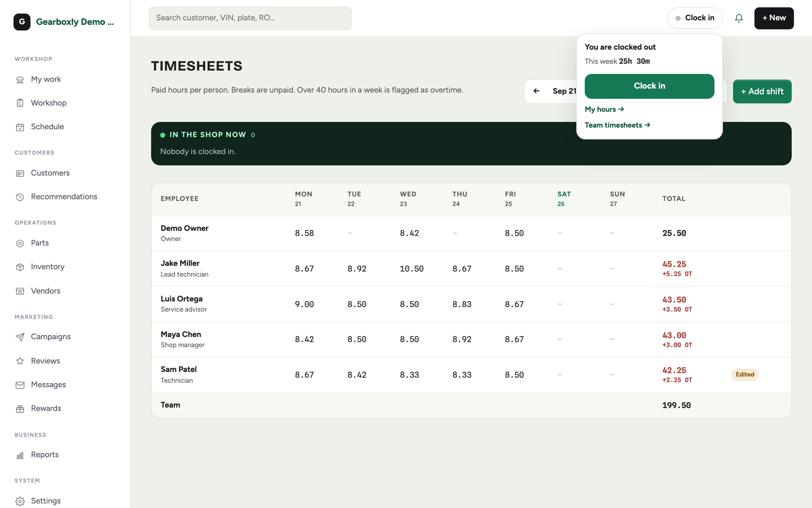Click Maya Chen employee name
This screenshot has height=508, width=812.
click(x=181, y=334)
